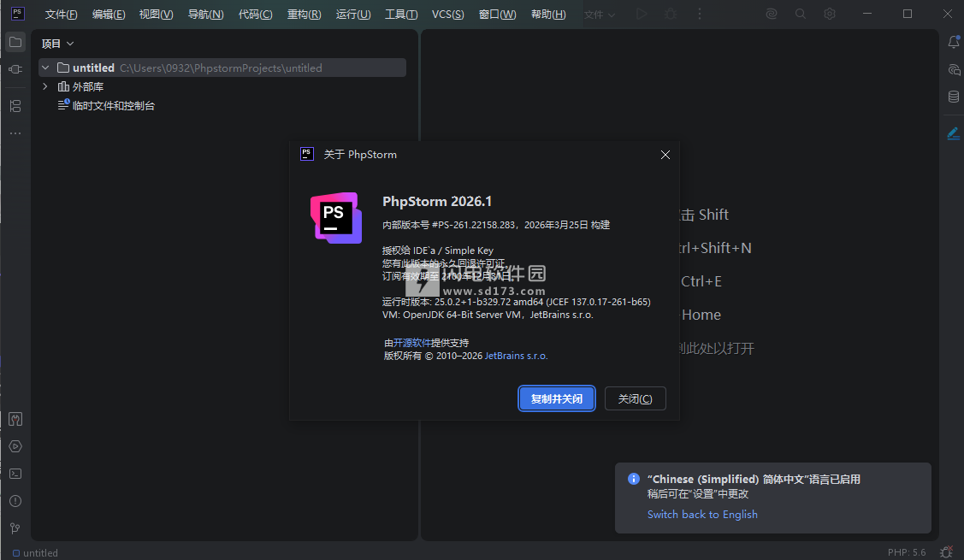
Task: Open the Problems tool window
Action: pyautogui.click(x=15, y=501)
